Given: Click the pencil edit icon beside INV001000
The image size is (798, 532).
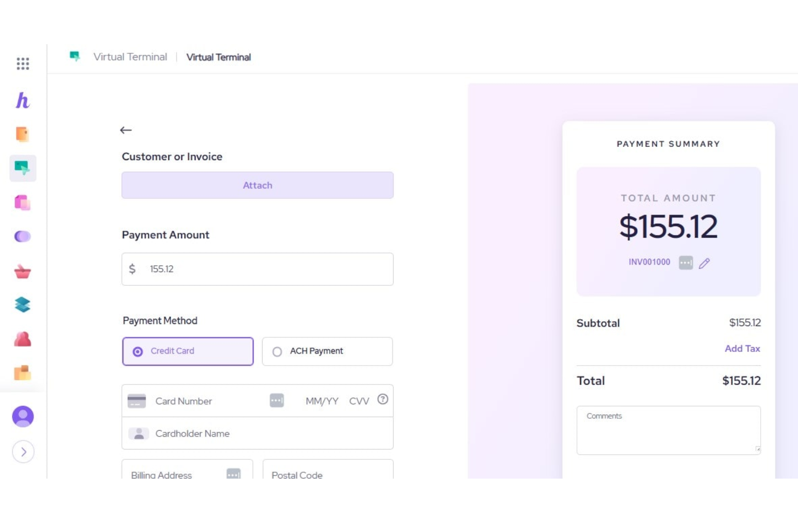Looking at the screenshot, I should [x=704, y=263].
